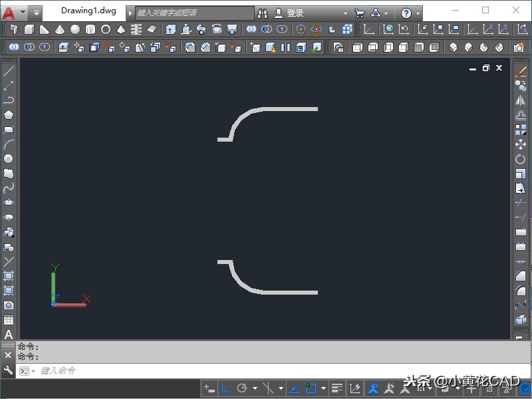The image size is (532, 399).
Task: Select the Line tool in draw toolbar
Action: click(x=9, y=71)
